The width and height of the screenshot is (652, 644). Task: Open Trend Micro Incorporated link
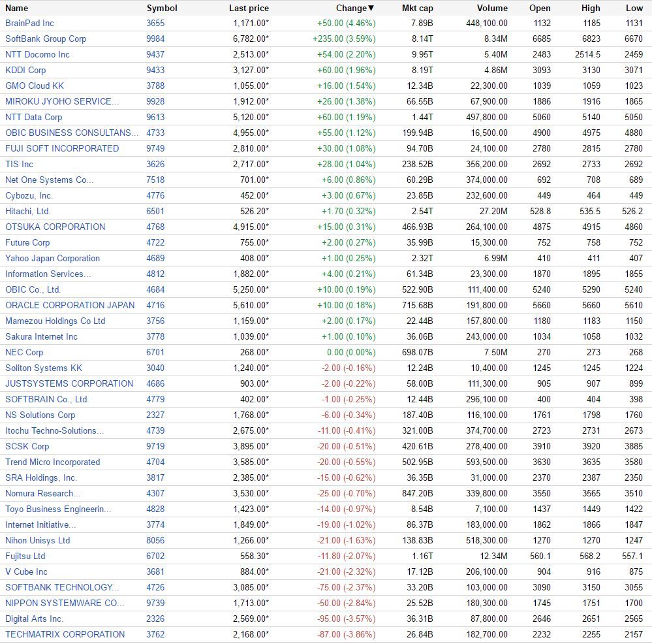(x=53, y=462)
